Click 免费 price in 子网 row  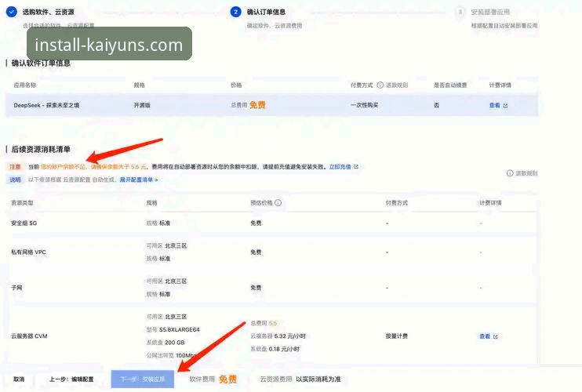[x=256, y=288]
